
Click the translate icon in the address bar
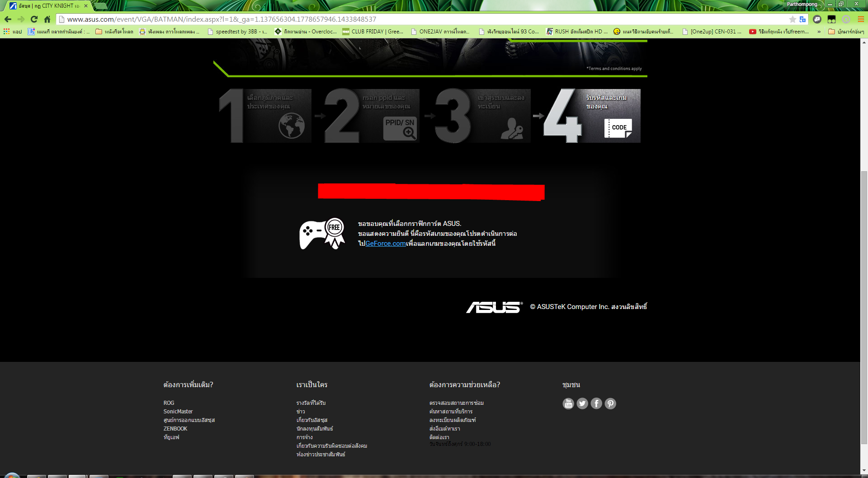pyautogui.click(x=802, y=19)
